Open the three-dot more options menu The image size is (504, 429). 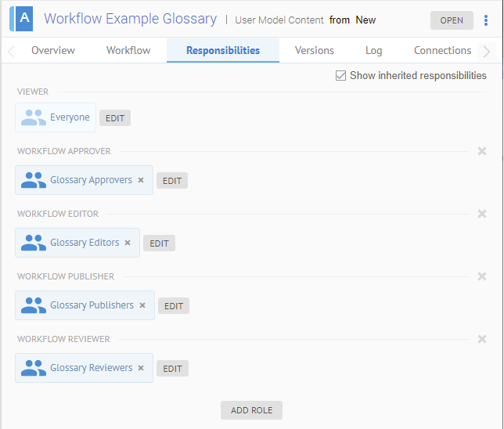[486, 20]
